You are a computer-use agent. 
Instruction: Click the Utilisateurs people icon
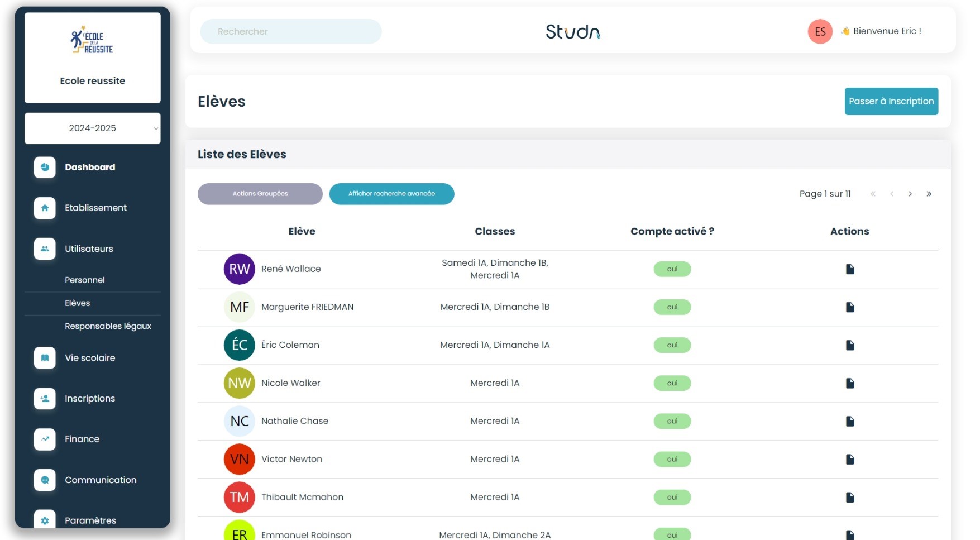(x=45, y=249)
